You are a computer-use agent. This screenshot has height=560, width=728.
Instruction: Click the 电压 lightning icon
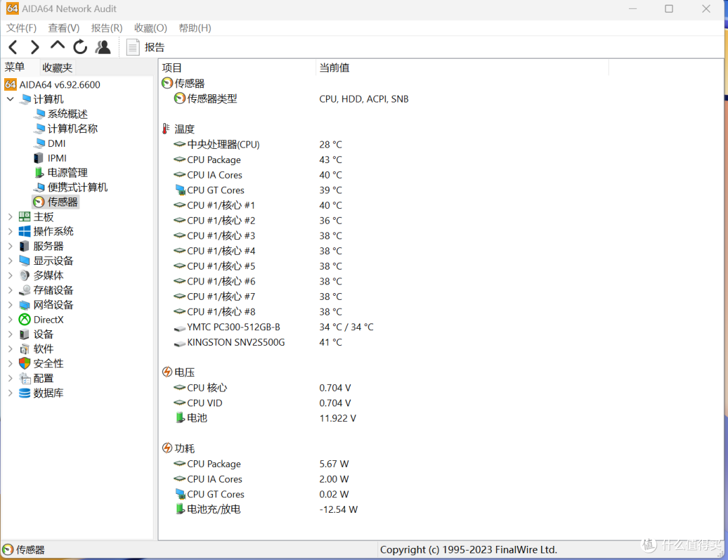(167, 372)
